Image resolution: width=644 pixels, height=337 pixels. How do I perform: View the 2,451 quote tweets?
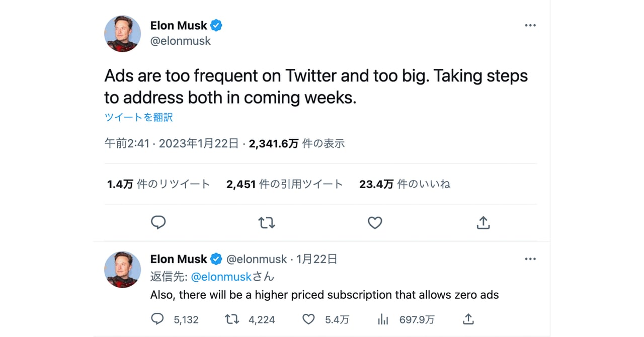[x=283, y=184]
